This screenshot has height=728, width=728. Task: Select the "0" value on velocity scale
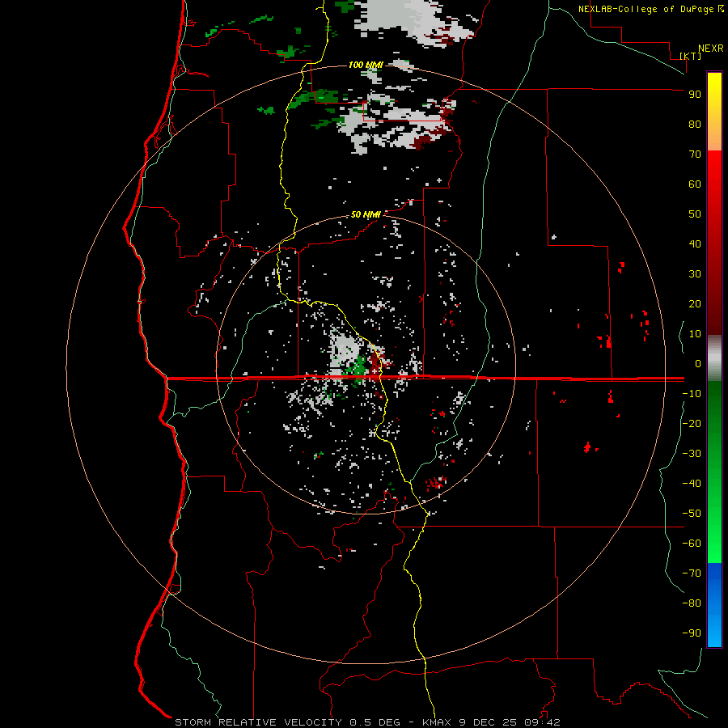coord(698,363)
